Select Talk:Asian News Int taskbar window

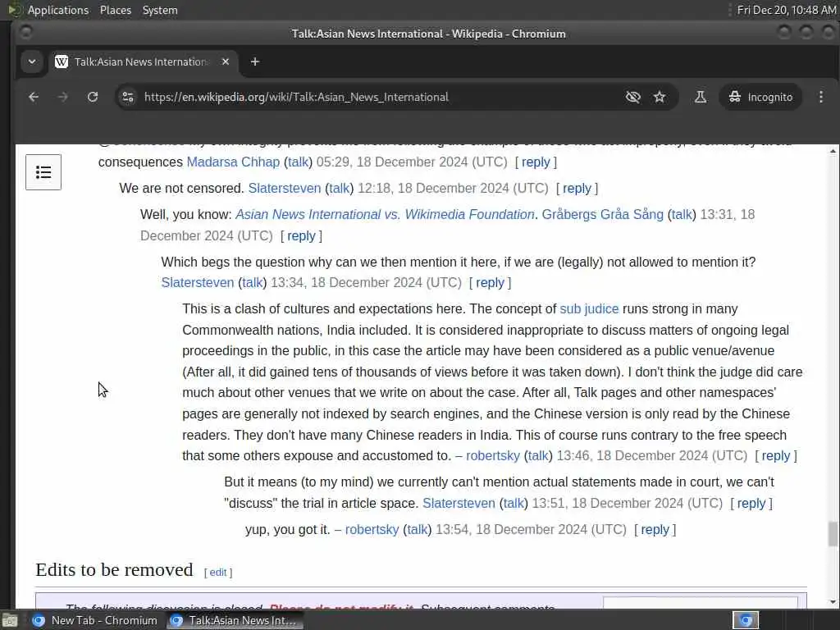pos(234,620)
